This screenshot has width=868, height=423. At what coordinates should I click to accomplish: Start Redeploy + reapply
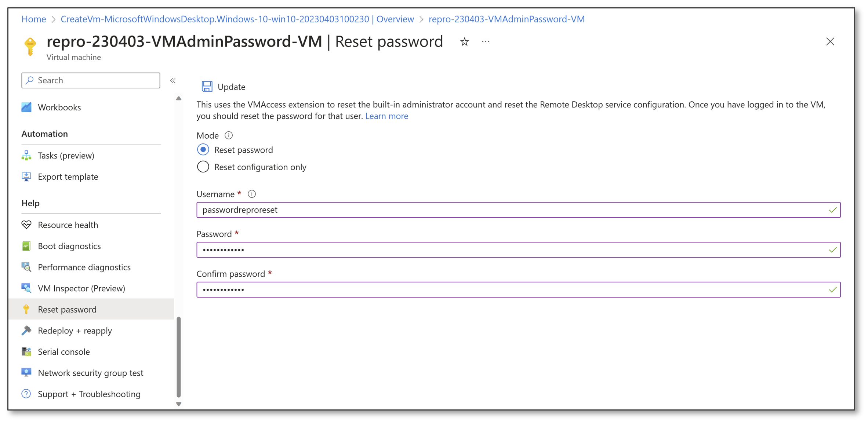pyautogui.click(x=75, y=331)
